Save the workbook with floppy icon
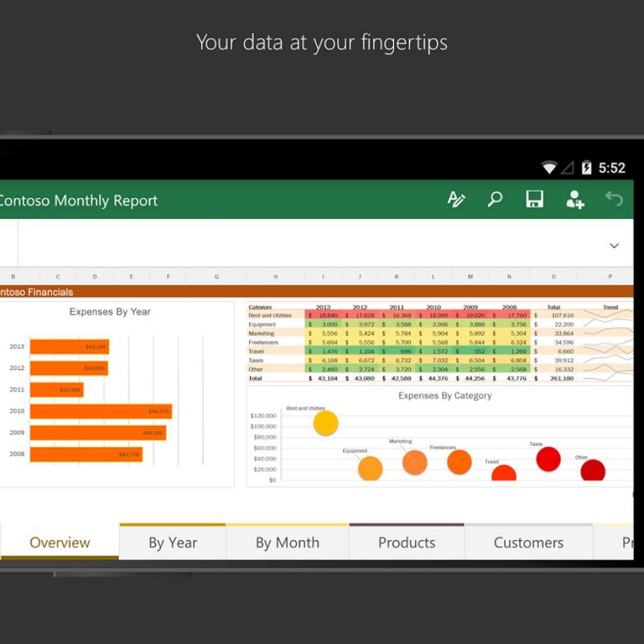Viewport: 644px width, 644px height. pyautogui.click(x=535, y=199)
